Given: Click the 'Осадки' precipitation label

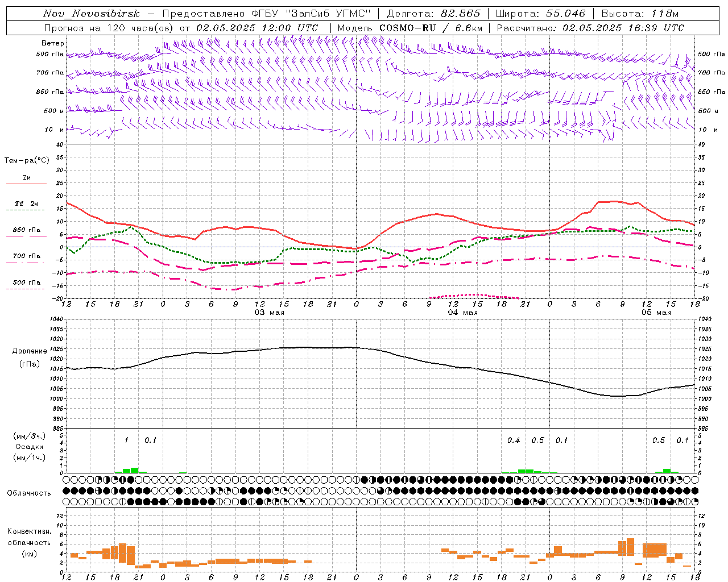Looking at the screenshot, I should pyautogui.click(x=30, y=447).
